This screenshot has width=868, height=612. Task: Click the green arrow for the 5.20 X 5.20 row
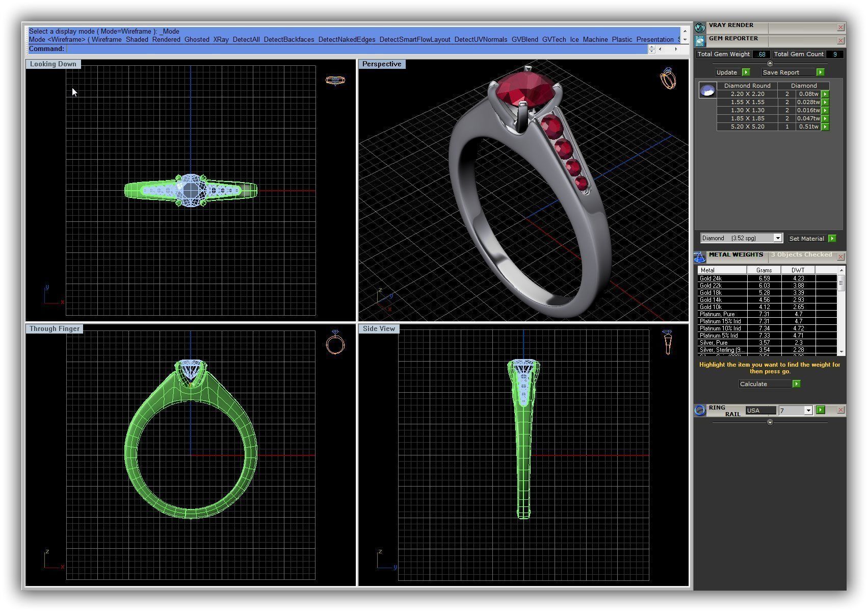[825, 127]
